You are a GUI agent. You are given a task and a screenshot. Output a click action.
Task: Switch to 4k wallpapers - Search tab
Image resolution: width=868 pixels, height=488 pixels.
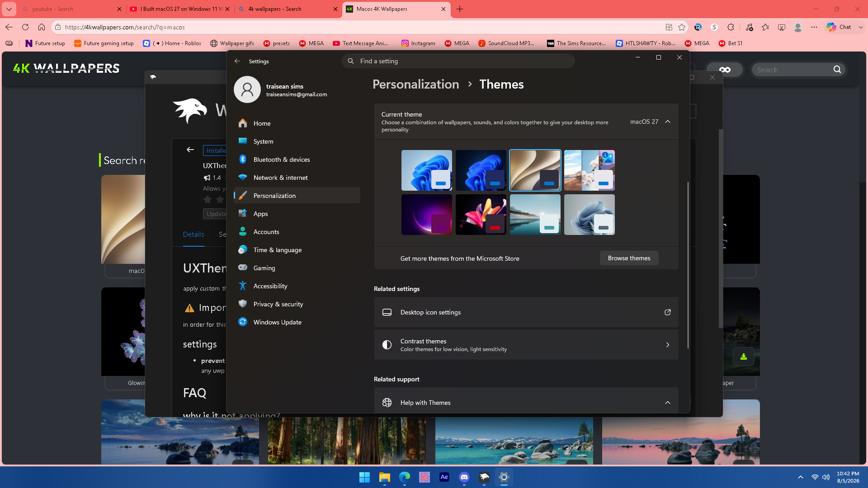288,9
